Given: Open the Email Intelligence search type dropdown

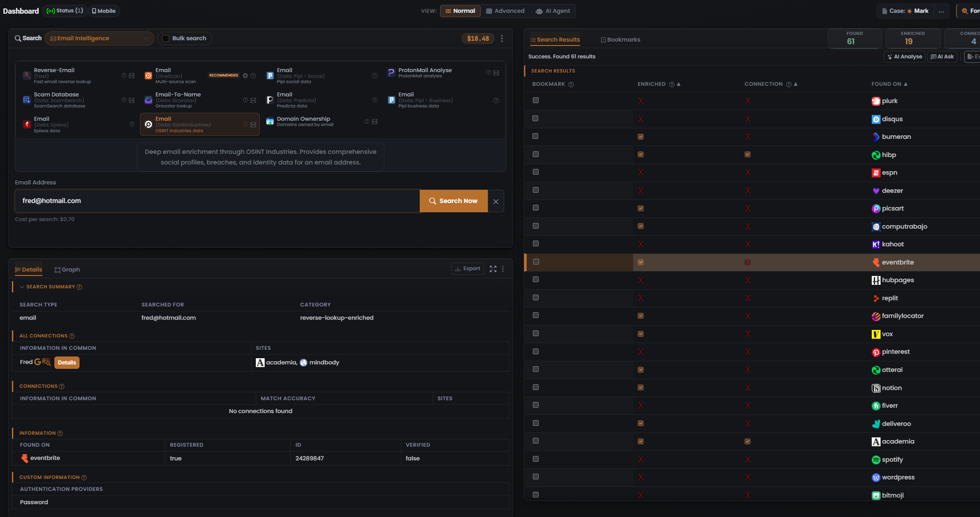Looking at the screenshot, I should coord(99,38).
